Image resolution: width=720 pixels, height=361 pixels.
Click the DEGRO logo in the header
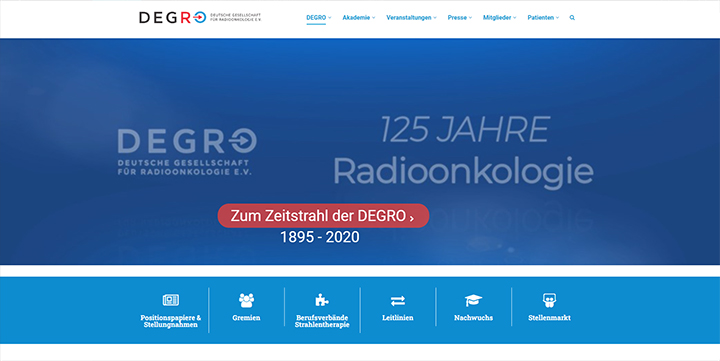pyautogui.click(x=200, y=17)
